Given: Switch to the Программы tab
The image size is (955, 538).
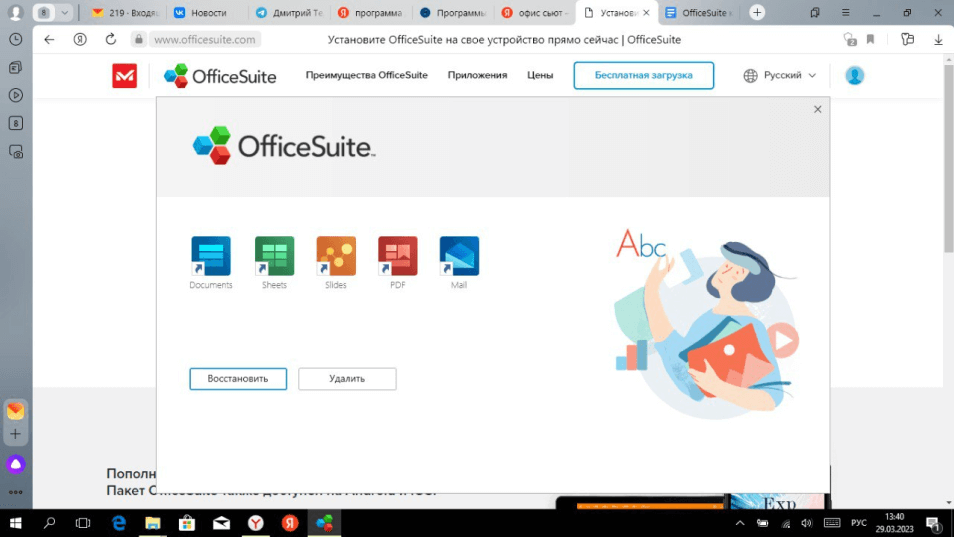Looking at the screenshot, I should (453, 12).
